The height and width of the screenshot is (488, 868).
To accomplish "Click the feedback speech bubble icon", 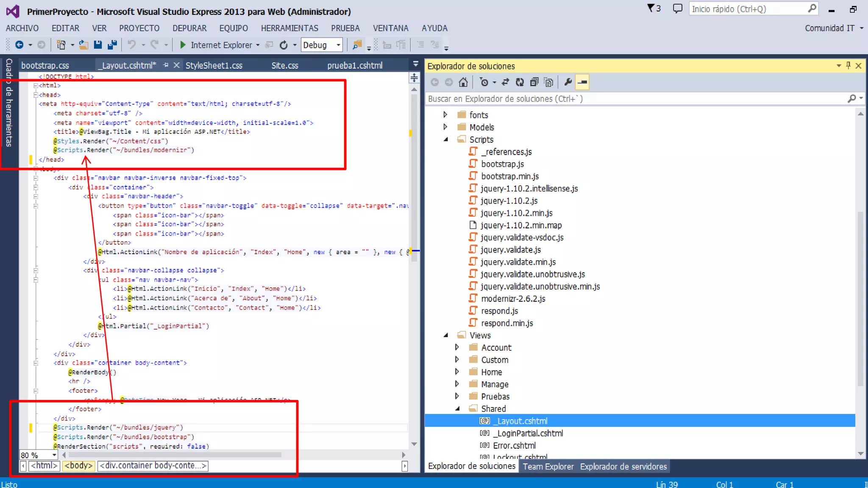I will pos(677,8).
